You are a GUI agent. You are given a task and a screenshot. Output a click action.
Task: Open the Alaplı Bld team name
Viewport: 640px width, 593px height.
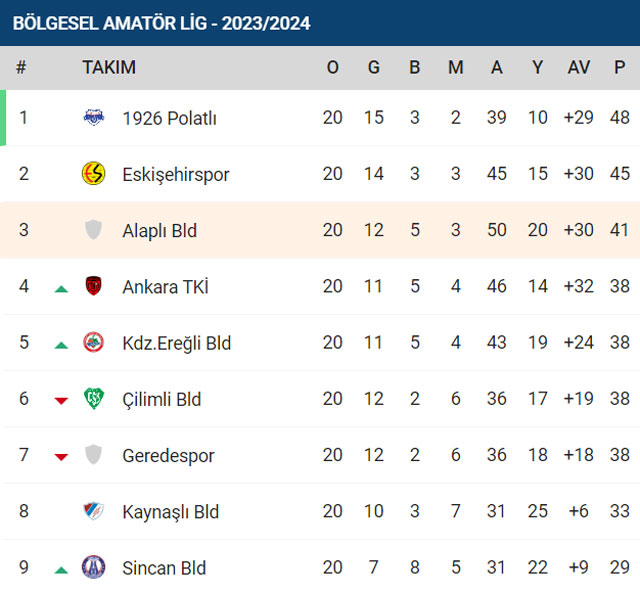point(160,231)
